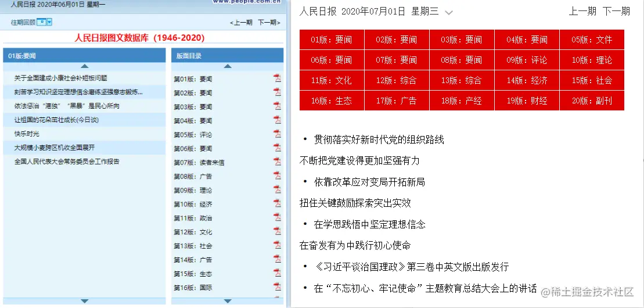Open headline 贯彻落实好新时代党的组织路线

click(379, 139)
